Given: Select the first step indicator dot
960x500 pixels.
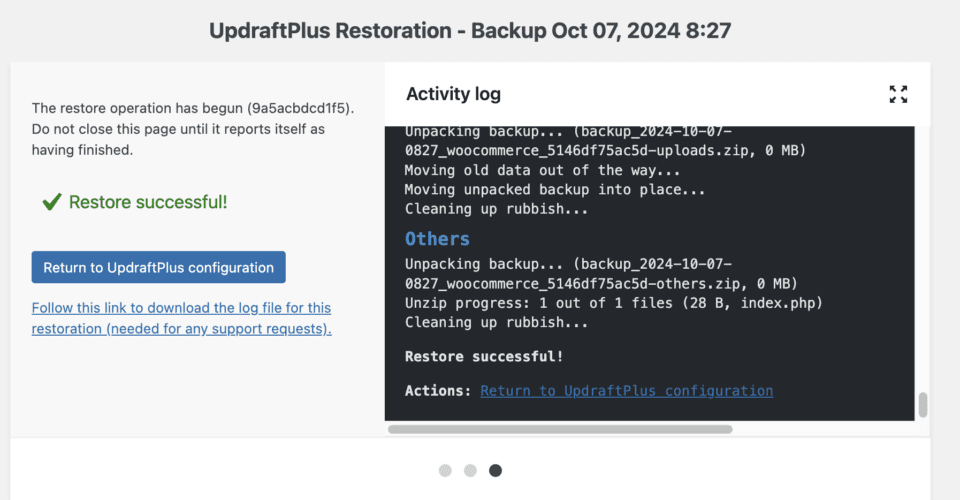Looking at the screenshot, I should [x=445, y=470].
